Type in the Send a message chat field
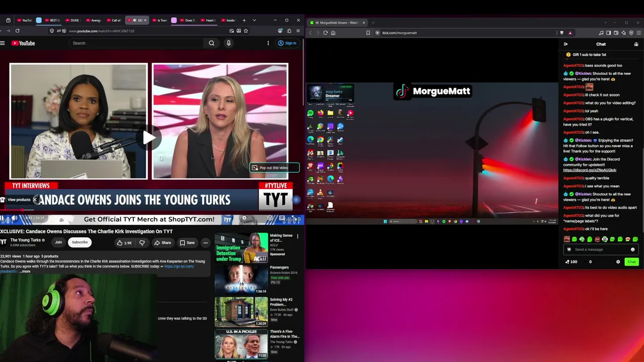The width and height of the screenshot is (644, 362). [600, 249]
